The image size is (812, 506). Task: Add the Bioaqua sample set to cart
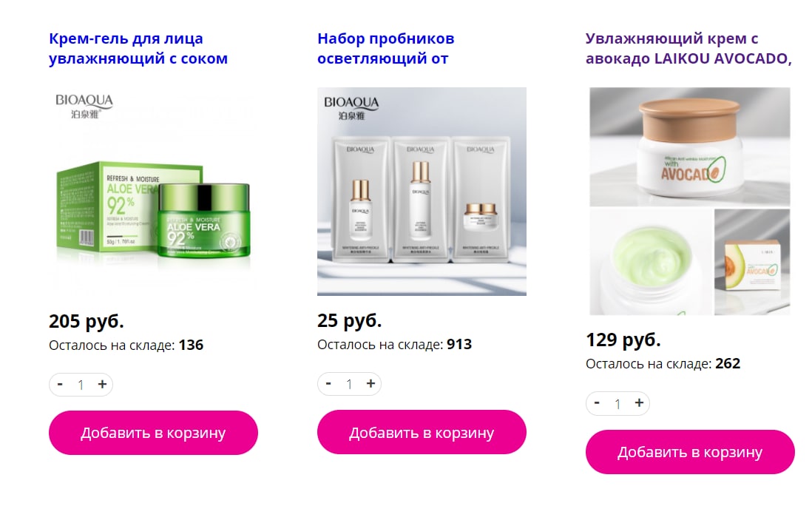click(x=422, y=433)
